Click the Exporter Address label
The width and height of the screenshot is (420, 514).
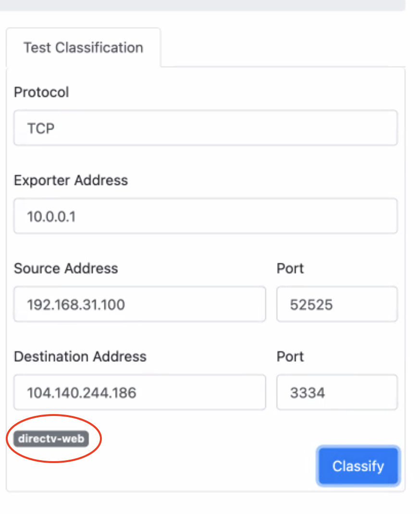[71, 180]
